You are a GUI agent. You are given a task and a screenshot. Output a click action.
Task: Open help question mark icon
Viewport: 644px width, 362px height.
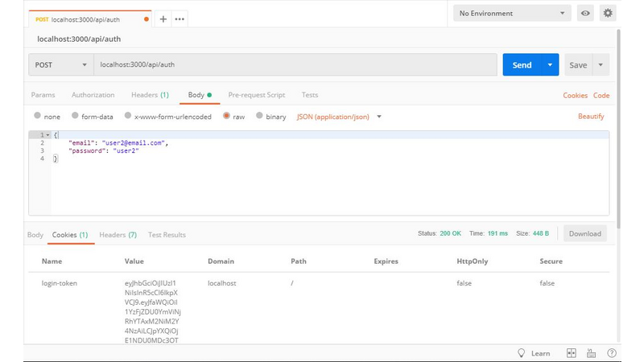[612, 353]
